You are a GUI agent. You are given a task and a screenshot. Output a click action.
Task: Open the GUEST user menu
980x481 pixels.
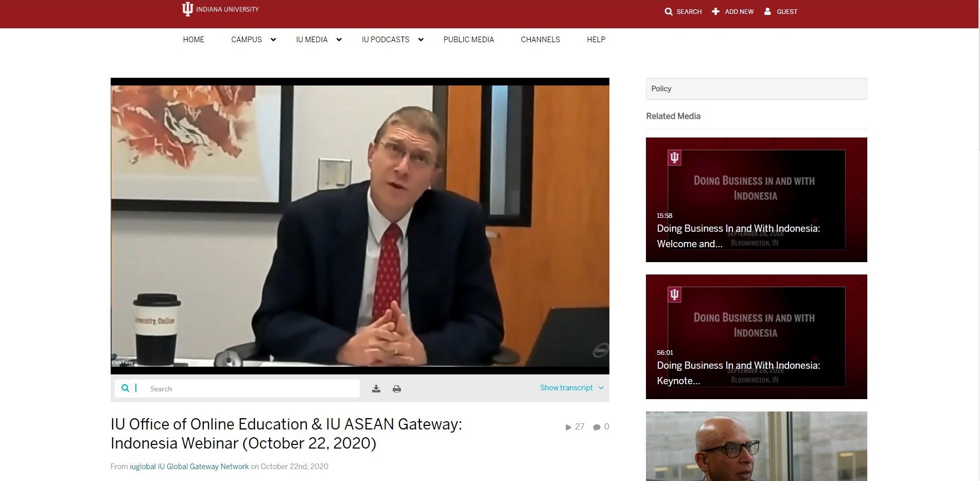(781, 11)
